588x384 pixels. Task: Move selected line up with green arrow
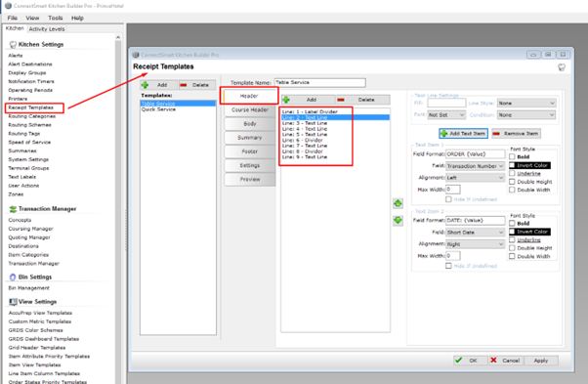coord(398,203)
